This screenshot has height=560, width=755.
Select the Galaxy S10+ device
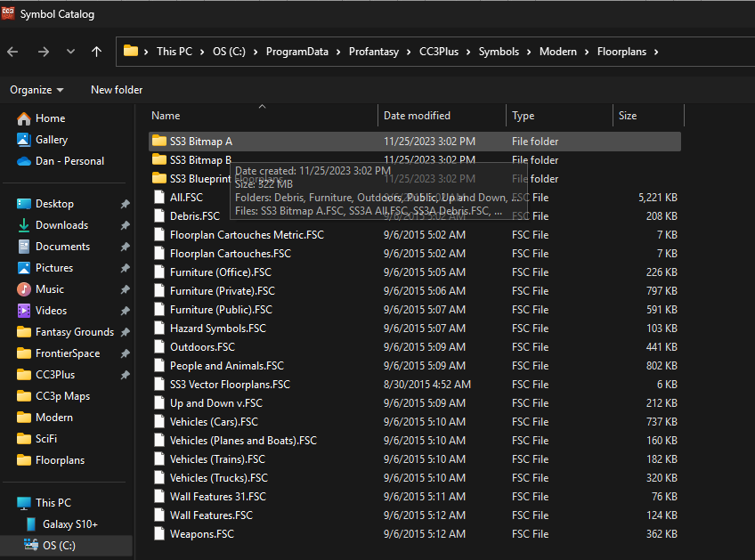tap(71, 524)
